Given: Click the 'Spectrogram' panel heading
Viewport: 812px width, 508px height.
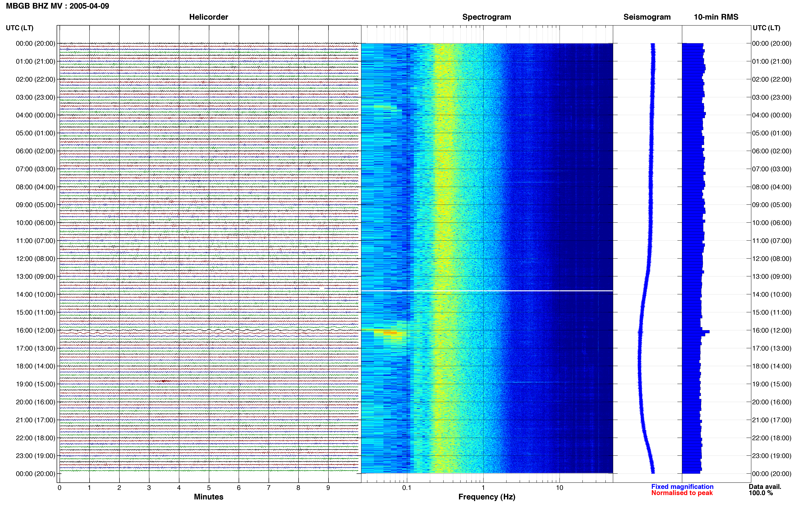Looking at the screenshot, I should point(487,17).
